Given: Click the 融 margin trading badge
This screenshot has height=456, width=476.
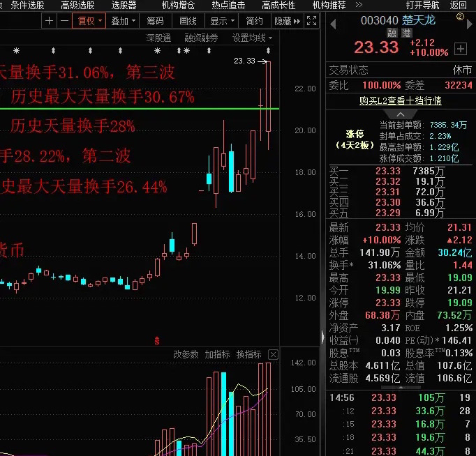Looking at the screenshot, I should 392,33.
